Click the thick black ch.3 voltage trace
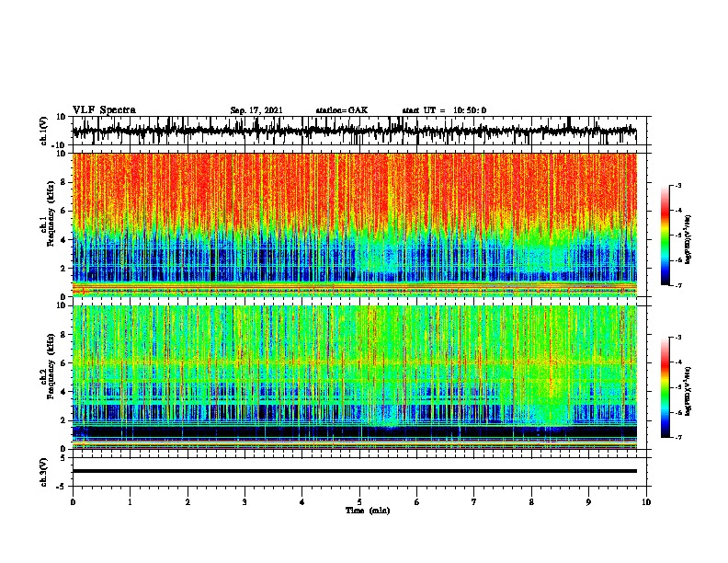 coord(354,471)
